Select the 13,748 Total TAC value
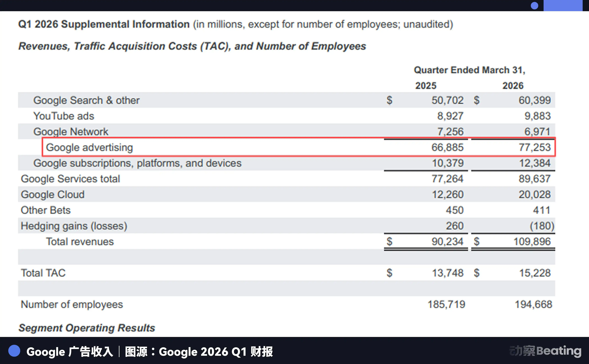The image size is (589, 364). [448, 273]
